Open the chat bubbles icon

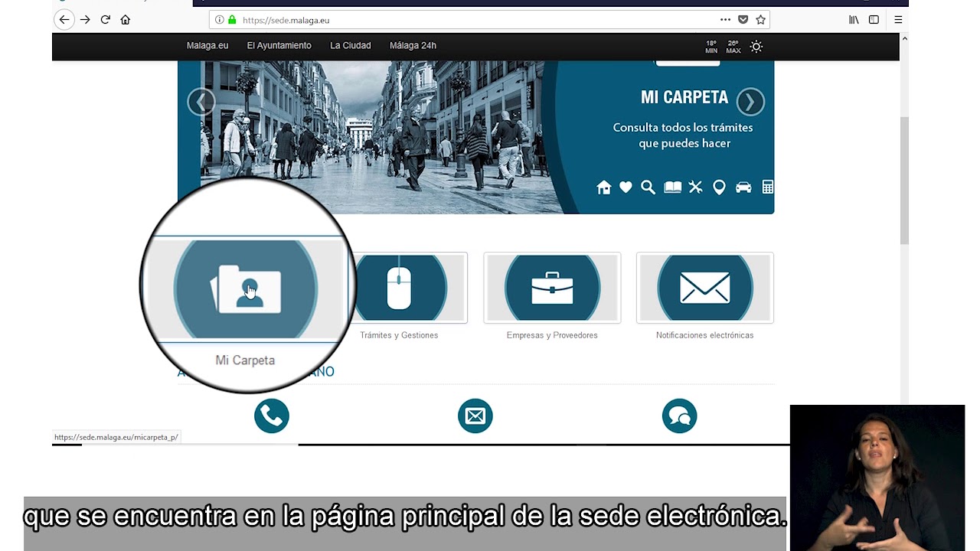[679, 416]
